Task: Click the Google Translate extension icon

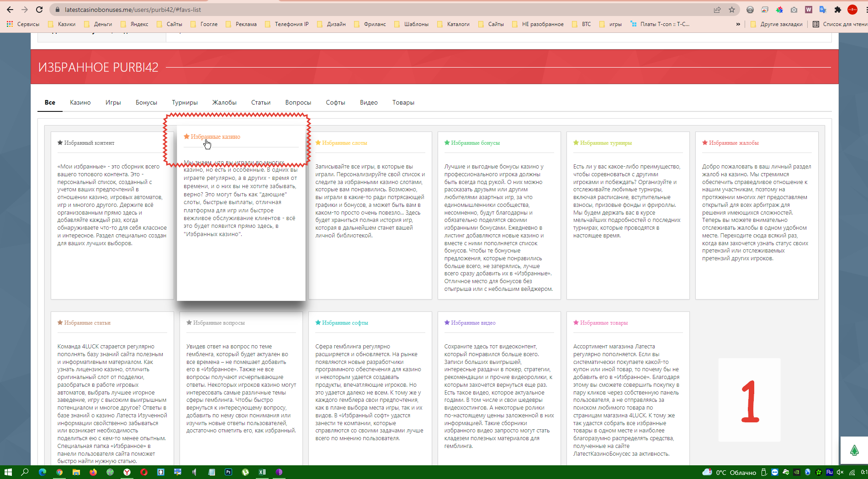Action: [823, 10]
